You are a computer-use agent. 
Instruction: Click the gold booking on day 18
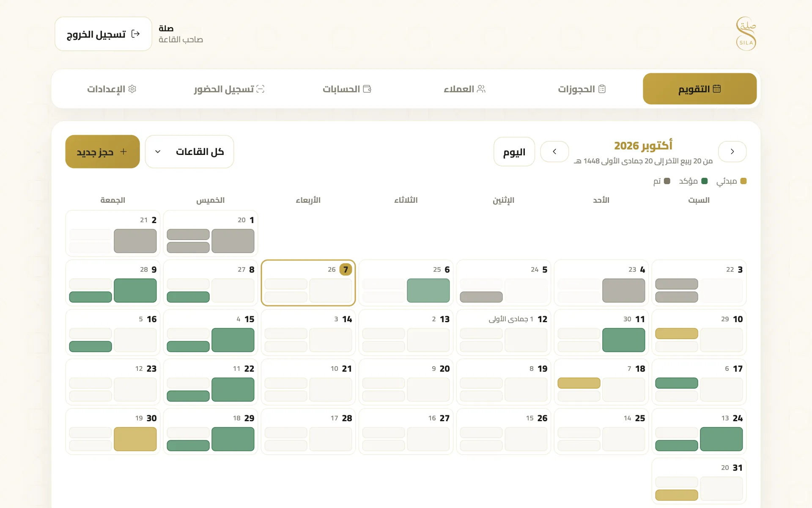tap(579, 383)
